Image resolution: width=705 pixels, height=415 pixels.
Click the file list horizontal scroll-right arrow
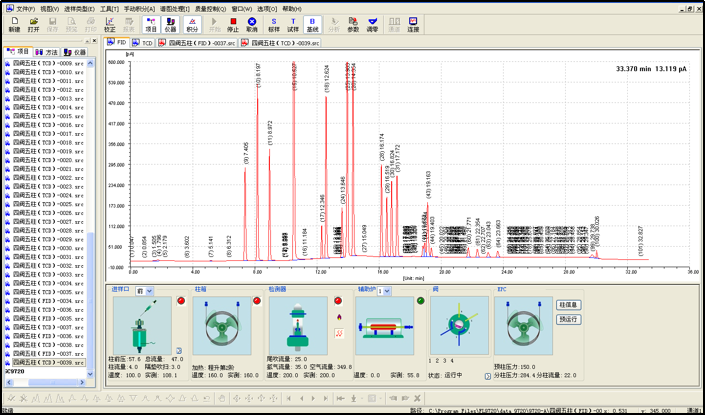click(x=82, y=382)
